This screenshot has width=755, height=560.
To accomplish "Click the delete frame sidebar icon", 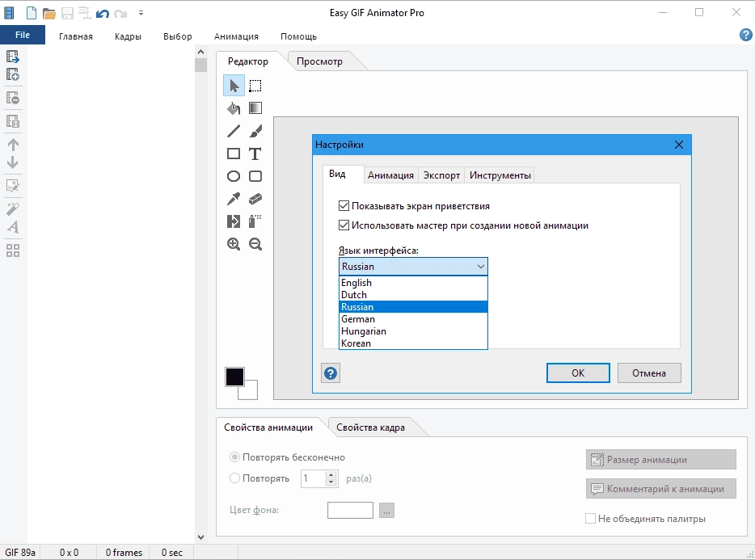I will click(x=13, y=98).
